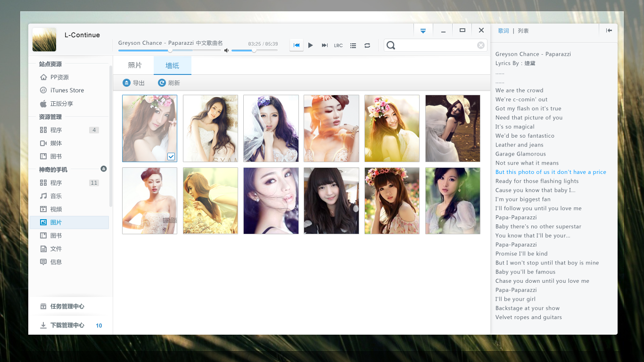Screen dimensions: 644x362
Task: Open 文件 in the phone section
Action: [69, 249]
